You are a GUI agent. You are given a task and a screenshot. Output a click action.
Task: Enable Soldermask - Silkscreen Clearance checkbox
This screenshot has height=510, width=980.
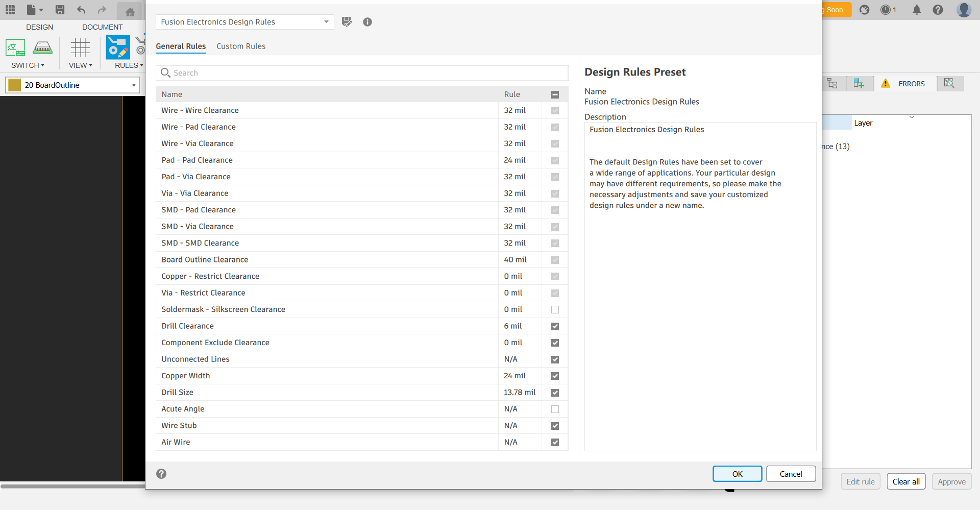click(x=555, y=310)
